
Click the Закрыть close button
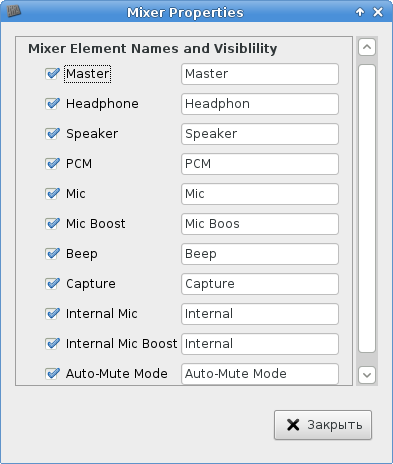[323, 425]
